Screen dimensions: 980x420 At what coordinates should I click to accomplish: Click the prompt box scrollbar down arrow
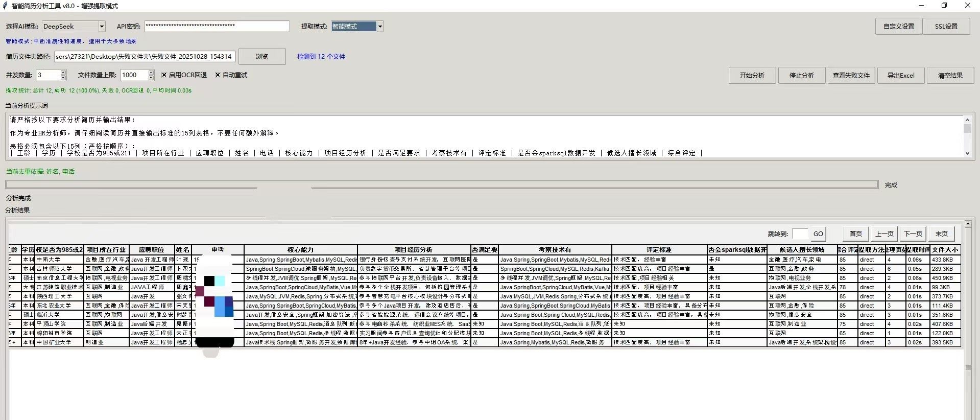[x=967, y=153]
